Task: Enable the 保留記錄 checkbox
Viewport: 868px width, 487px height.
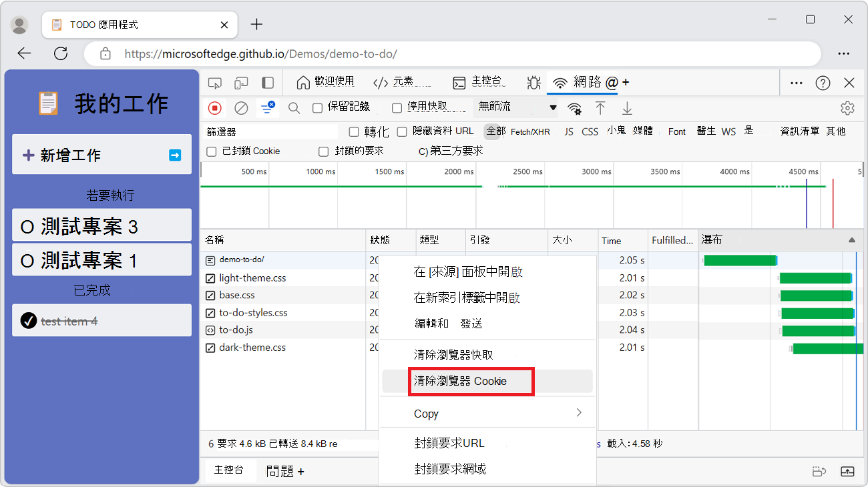Action: point(317,107)
